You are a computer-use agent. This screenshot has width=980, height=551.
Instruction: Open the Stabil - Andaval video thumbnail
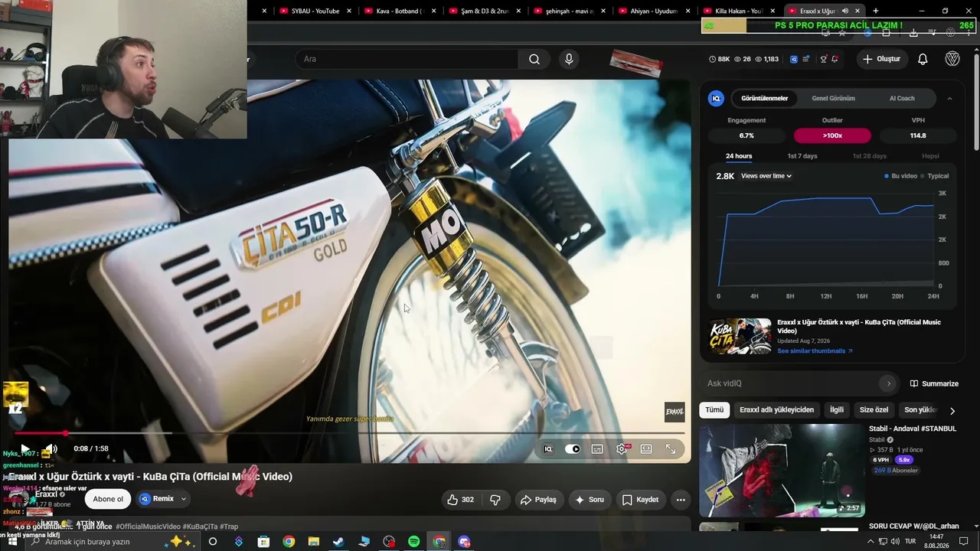point(782,471)
